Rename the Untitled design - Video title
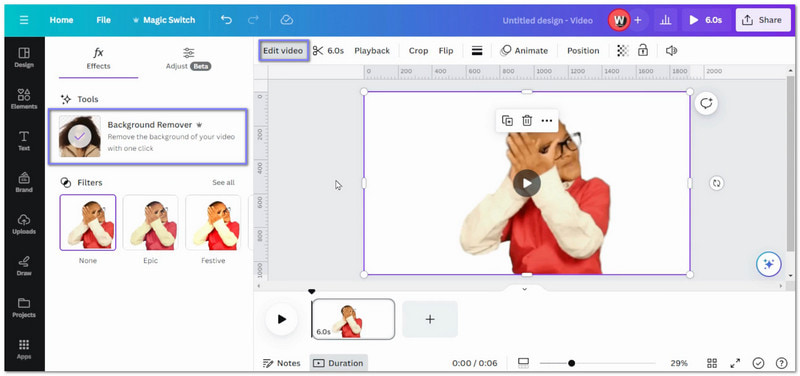The width and height of the screenshot is (800, 376). click(x=547, y=20)
